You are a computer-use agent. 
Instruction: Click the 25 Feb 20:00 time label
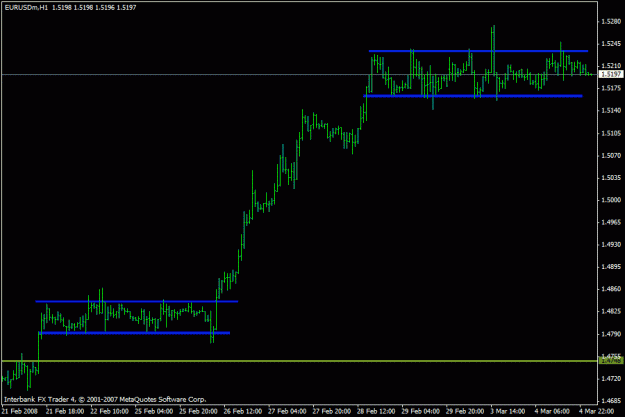(198, 411)
